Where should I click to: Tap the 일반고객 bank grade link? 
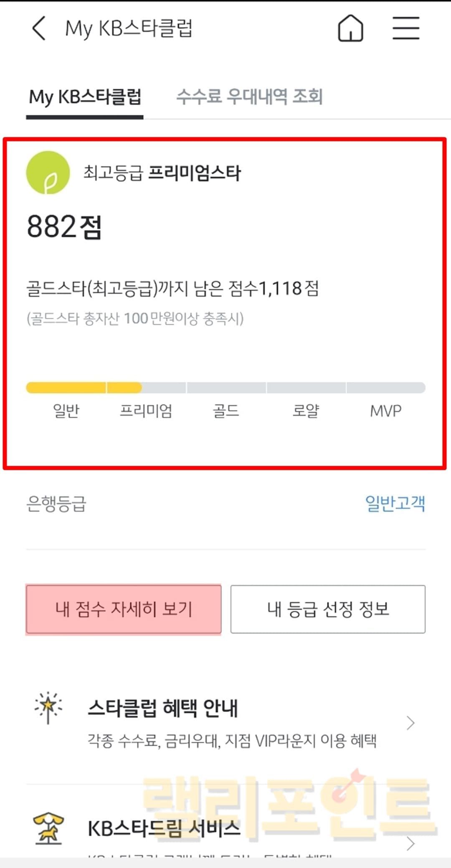(395, 503)
